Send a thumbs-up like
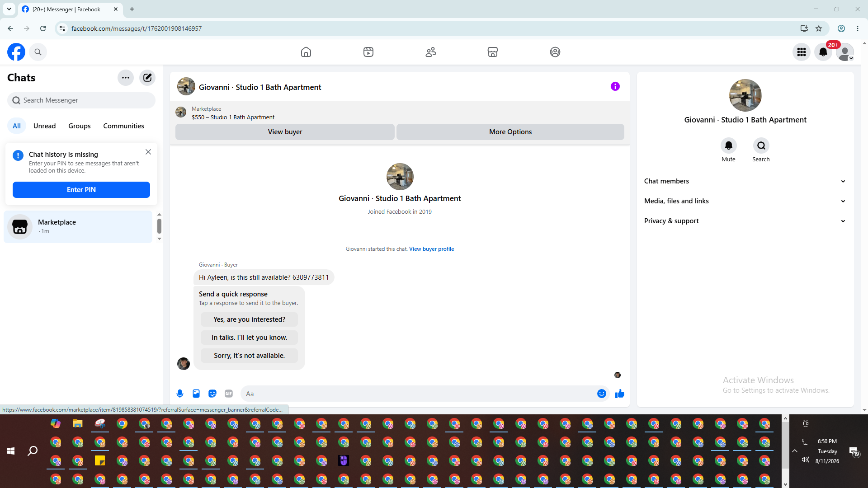Image resolution: width=868 pixels, height=488 pixels. click(x=620, y=394)
